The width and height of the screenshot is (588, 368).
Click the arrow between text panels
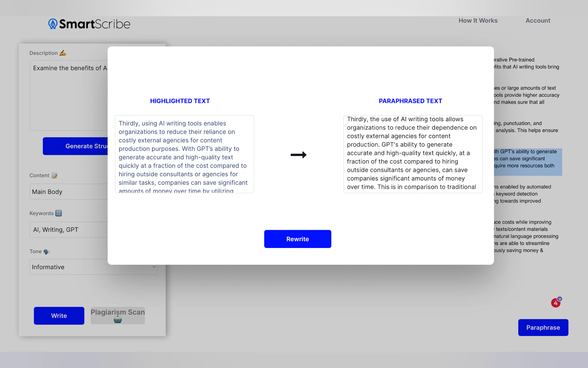[298, 155]
